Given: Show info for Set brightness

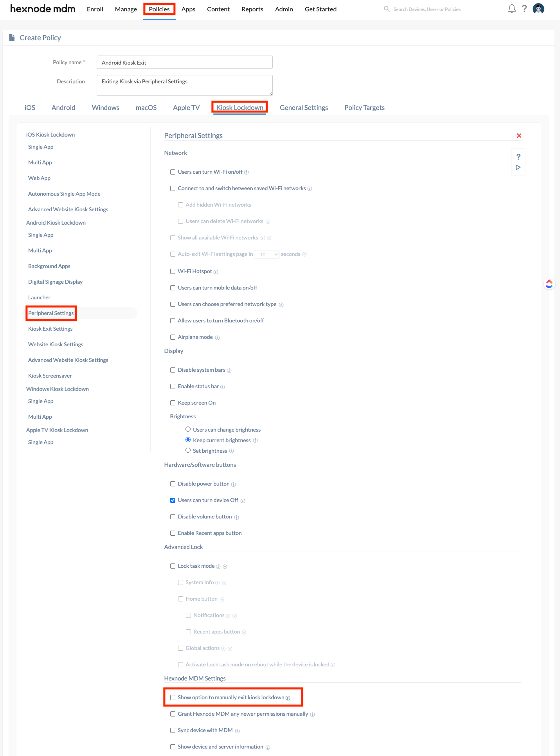Looking at the screenshot, I should (231, 451).
